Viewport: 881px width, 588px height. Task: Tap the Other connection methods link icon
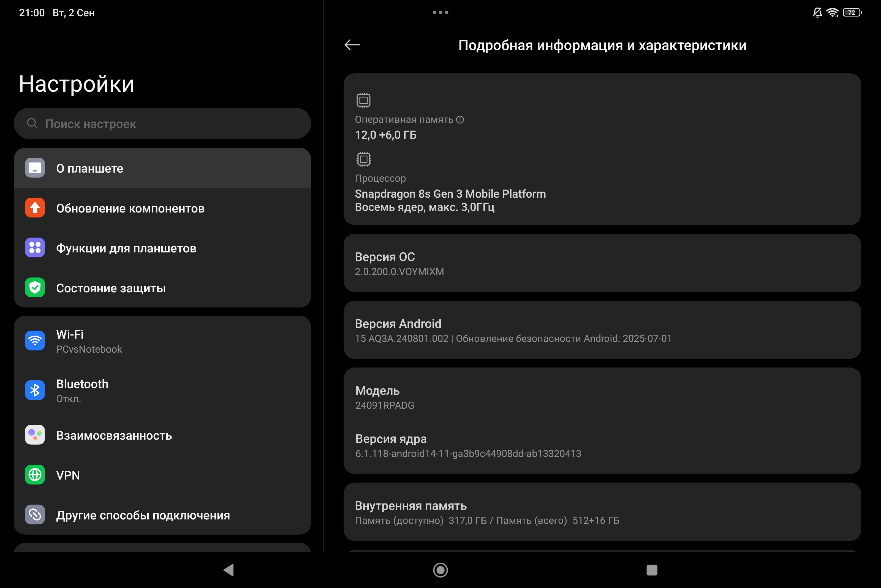[x=35, y=515]
